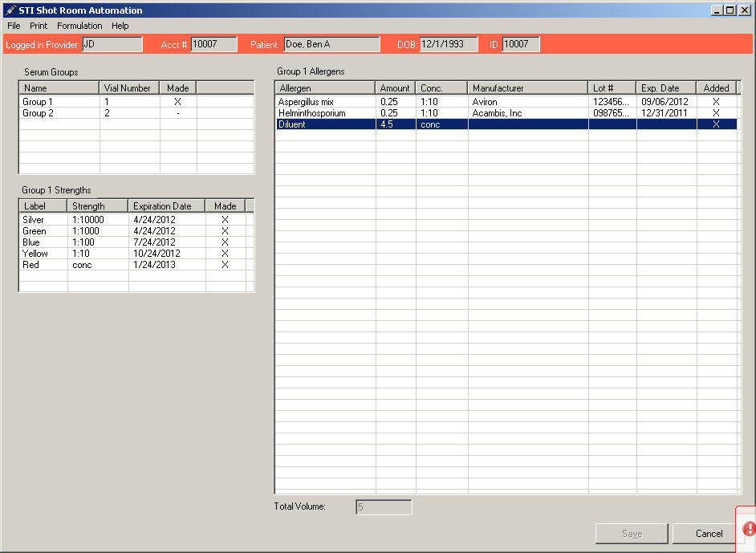Click the Cancel button
756x553 pixels.
[709, 534]
